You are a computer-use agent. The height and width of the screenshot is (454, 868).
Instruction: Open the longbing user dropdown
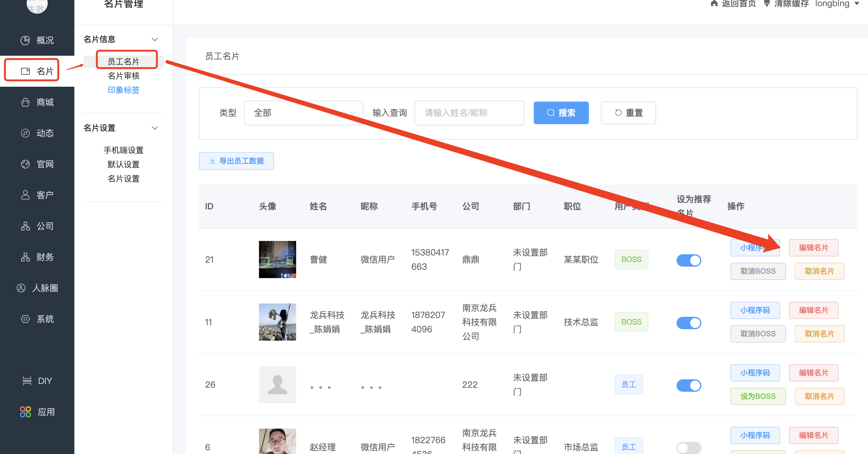(x=837, y=4)
